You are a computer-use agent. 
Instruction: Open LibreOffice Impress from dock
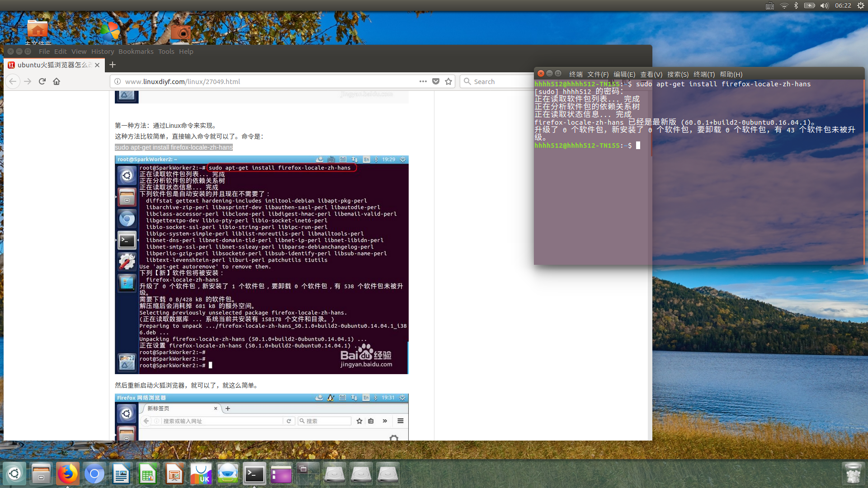175,474
